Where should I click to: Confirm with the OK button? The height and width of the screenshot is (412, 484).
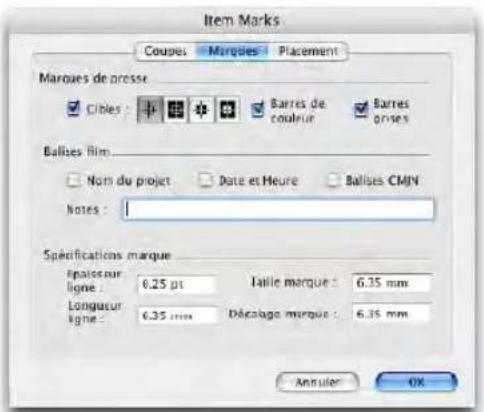tap(416, 382)
